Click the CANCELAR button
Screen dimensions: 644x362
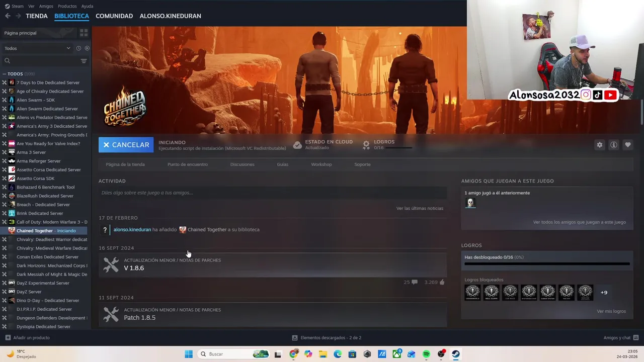pos(126,145)
